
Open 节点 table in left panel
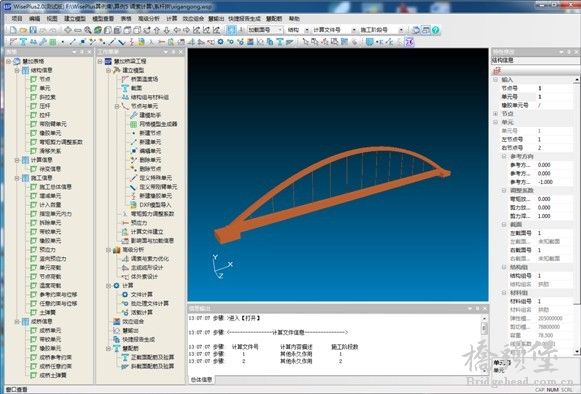pyautogui.click(x=45, y=79)
